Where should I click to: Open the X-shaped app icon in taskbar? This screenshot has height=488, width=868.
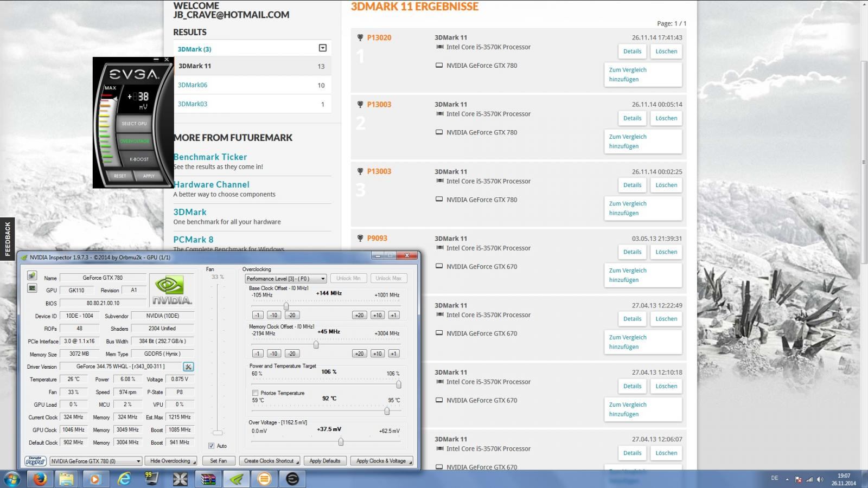coord(180,479)
